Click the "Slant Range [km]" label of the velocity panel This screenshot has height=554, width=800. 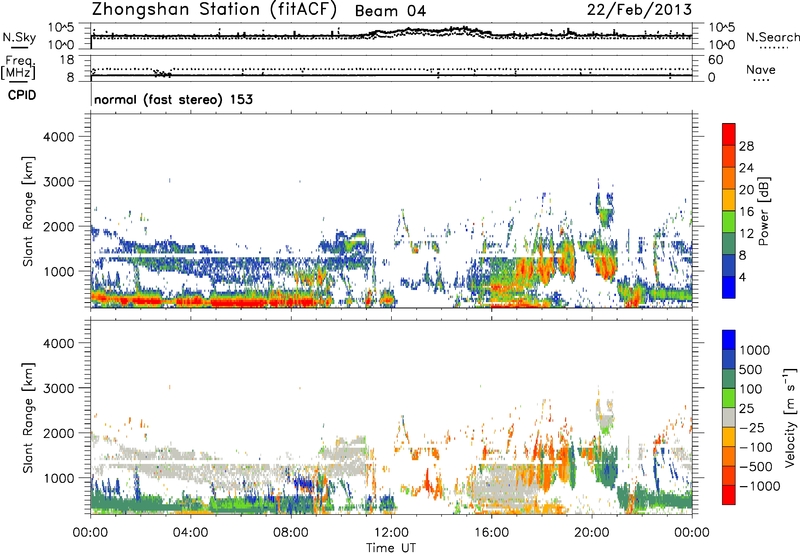28,417
